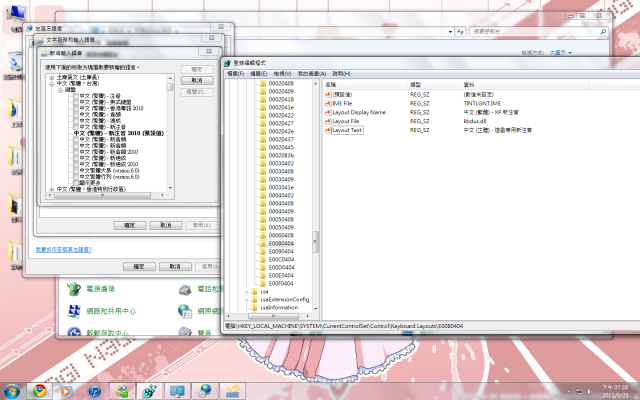Open the 大圖示 view-by dropdown
Screen dimensions: 640x400
[x=560, y=53]
